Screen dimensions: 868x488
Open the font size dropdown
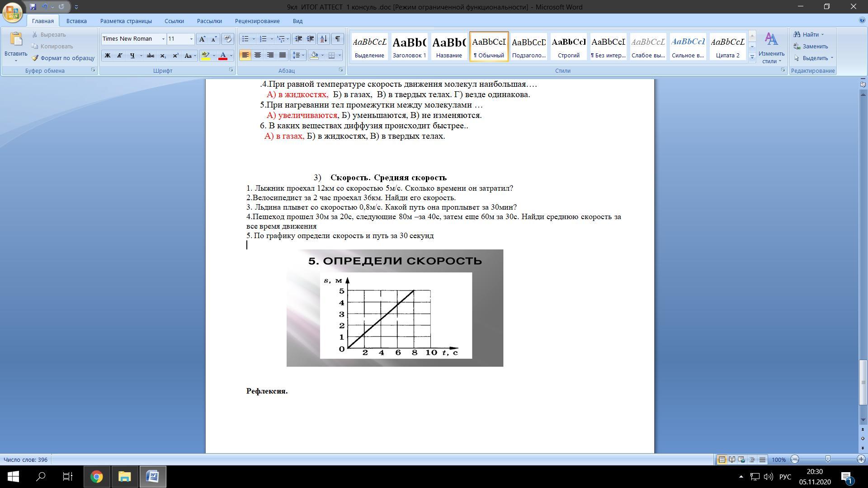click(191, 39)
